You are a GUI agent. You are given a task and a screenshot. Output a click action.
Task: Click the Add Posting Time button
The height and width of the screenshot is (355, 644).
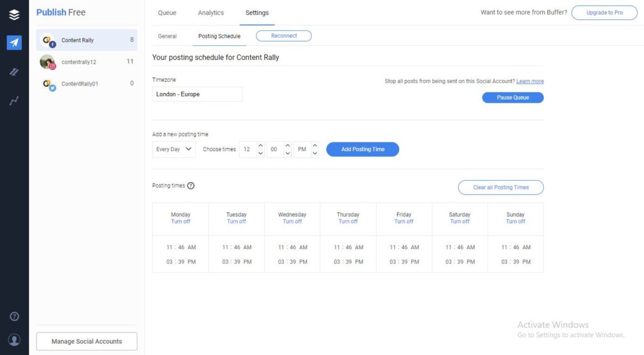point(363,149)
